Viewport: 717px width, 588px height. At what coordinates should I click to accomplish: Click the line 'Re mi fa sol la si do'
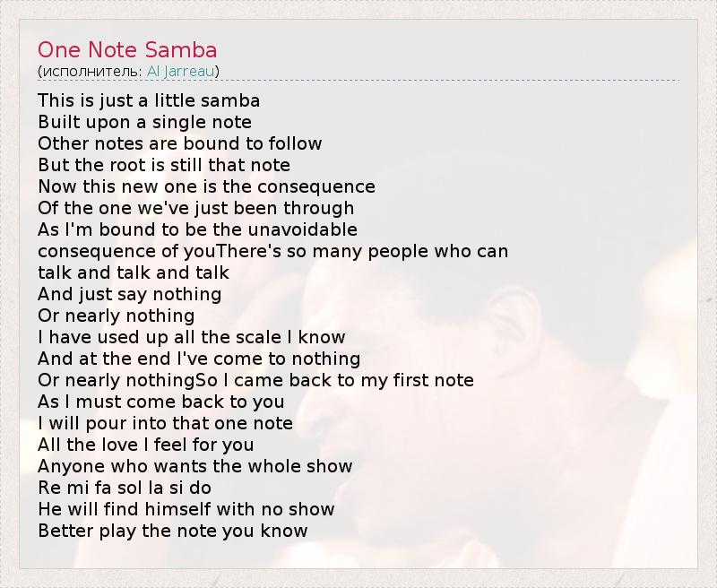pyautogui.click(x=125, y=488)
